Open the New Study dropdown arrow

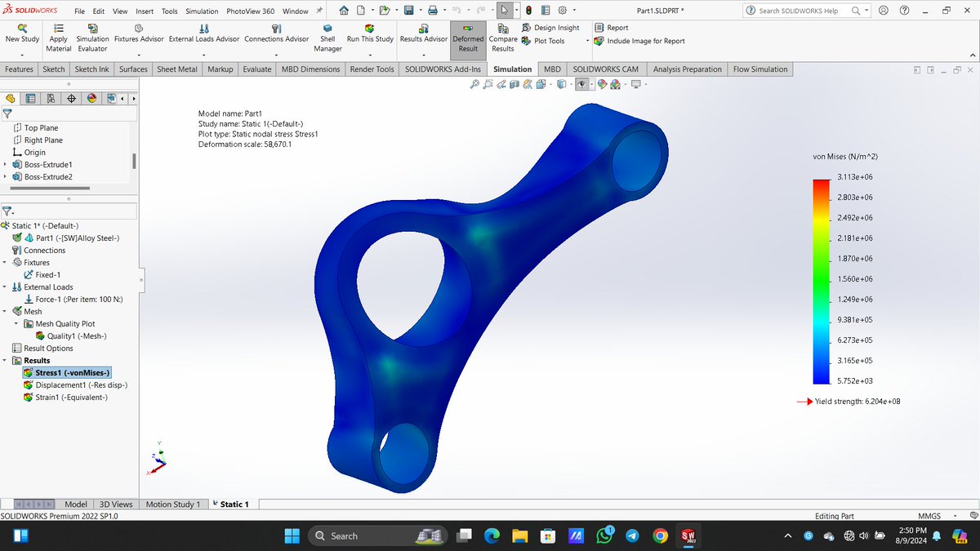click(22, 56)
